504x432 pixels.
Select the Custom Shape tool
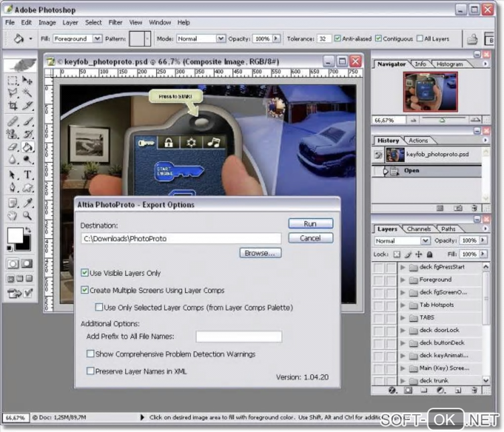tap(27, 187)
